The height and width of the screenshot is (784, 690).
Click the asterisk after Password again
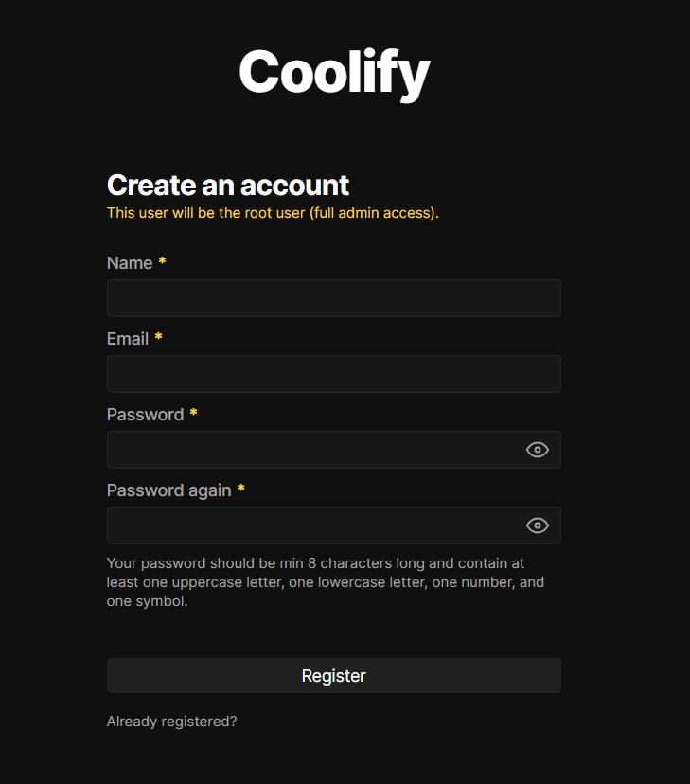240,489
